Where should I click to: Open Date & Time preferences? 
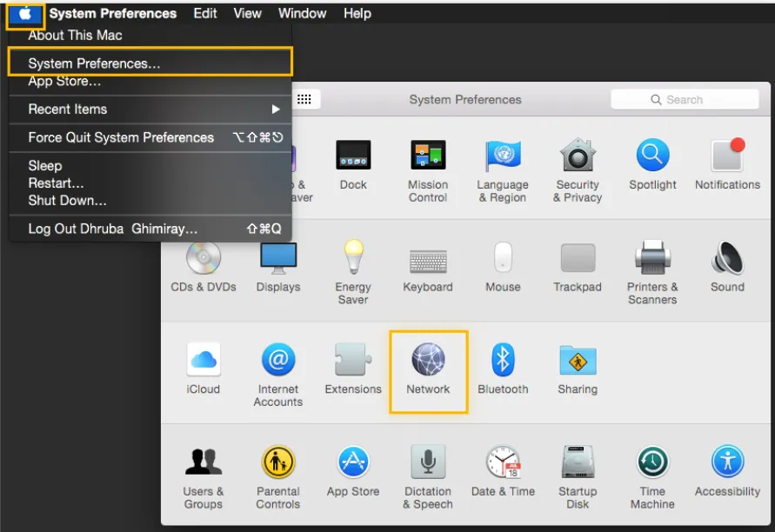(503, 471)
